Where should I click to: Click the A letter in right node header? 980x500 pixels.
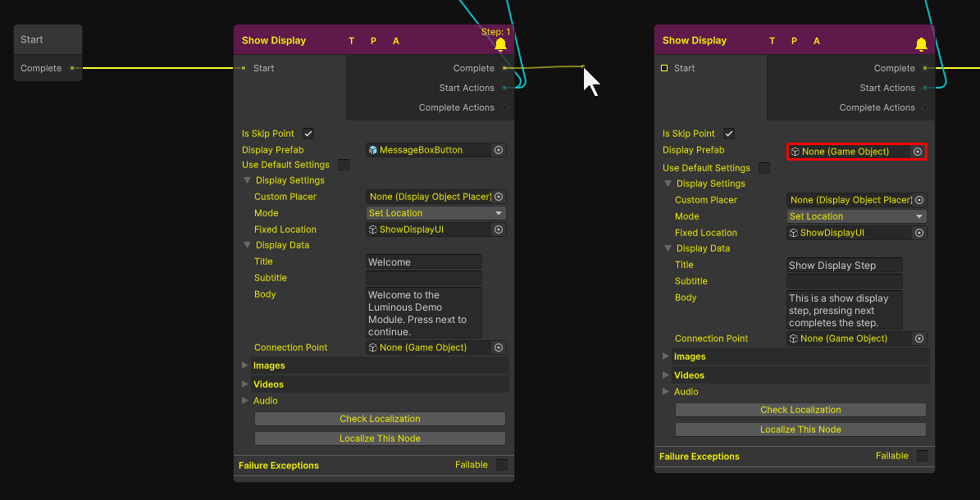(x=817, y=41)
